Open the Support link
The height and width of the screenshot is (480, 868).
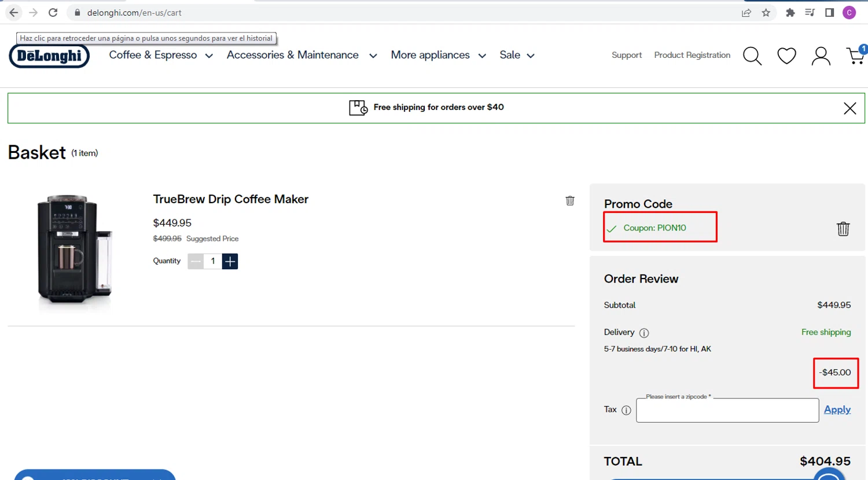pos(627,55)
